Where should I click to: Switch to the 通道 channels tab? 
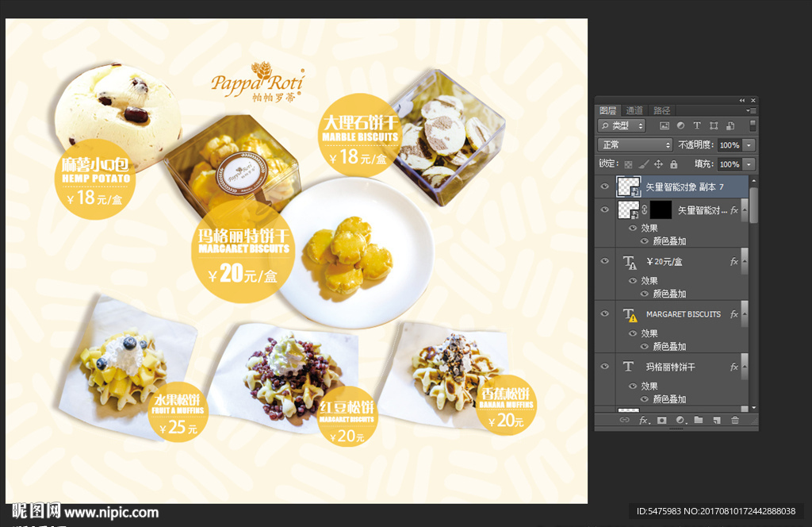pyautogui.click(x=634, y=110)
